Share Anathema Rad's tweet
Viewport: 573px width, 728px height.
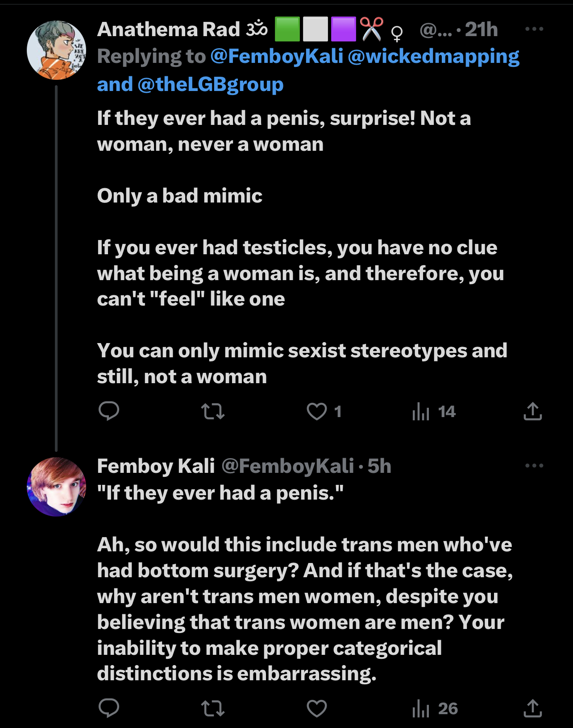coord(533,411)
